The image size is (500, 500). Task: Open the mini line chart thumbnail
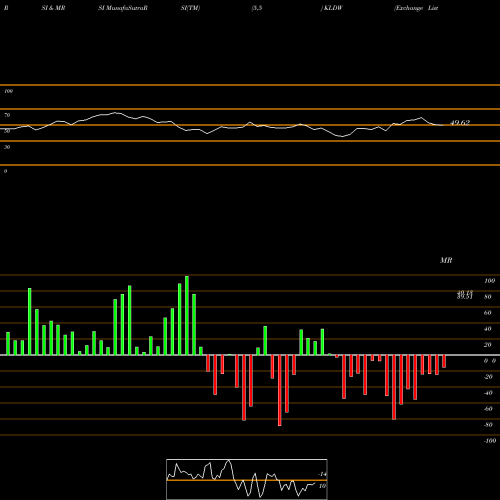pyautogui.click(x=247, y=479)
